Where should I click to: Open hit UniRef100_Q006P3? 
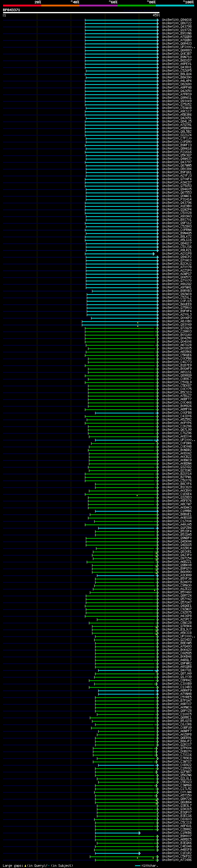(x=176, y=318)
